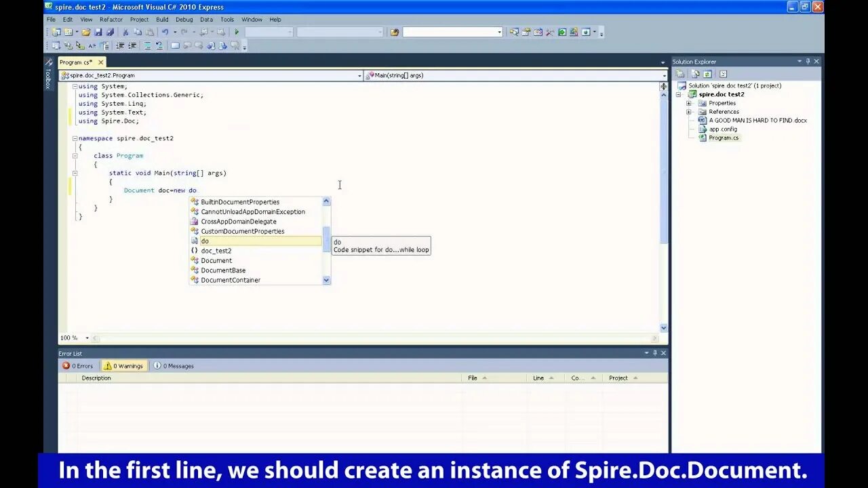The image size is (868, 488).
Task: Toggle the 0 Warnings filter
Action: click(123, 366)
